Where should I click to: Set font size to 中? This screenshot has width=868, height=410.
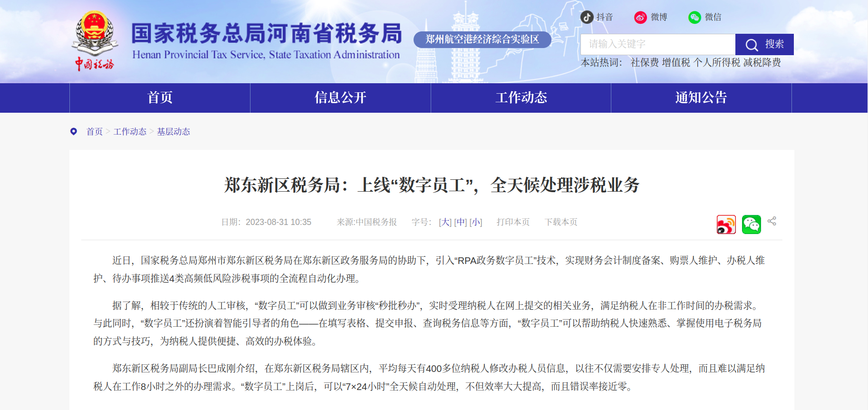461,222
